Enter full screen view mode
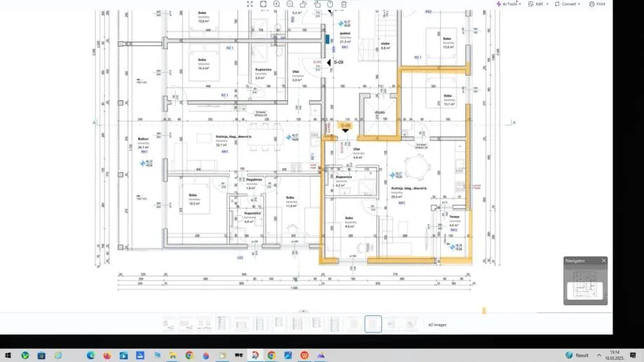This screenshot has width=644, height=362. pyautogui.click(x=249, y=4)
